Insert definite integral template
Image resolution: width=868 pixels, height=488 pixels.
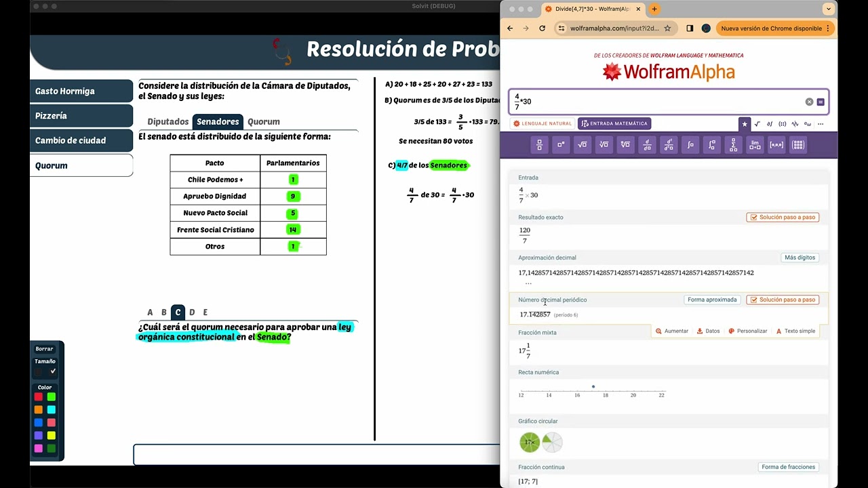pos(711,144)
